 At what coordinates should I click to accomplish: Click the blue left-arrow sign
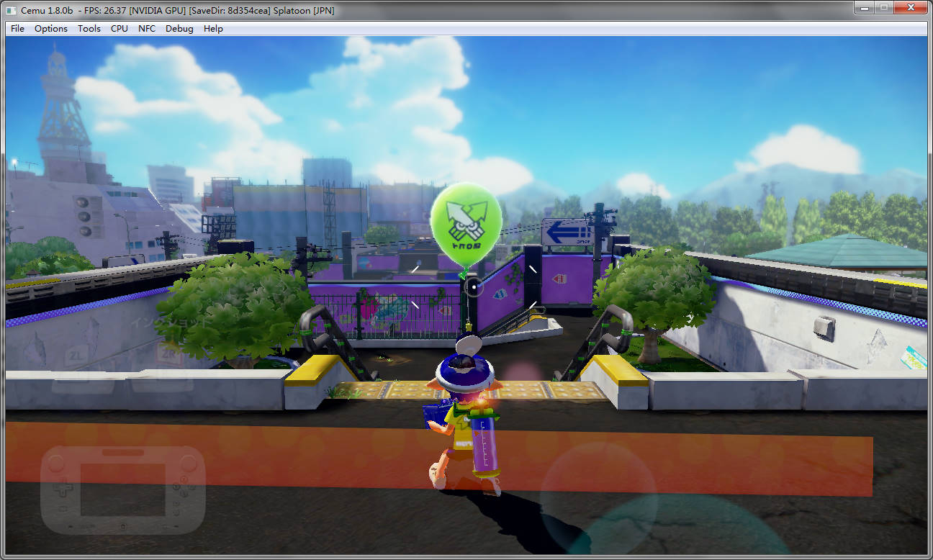click(x=567, y=232)
